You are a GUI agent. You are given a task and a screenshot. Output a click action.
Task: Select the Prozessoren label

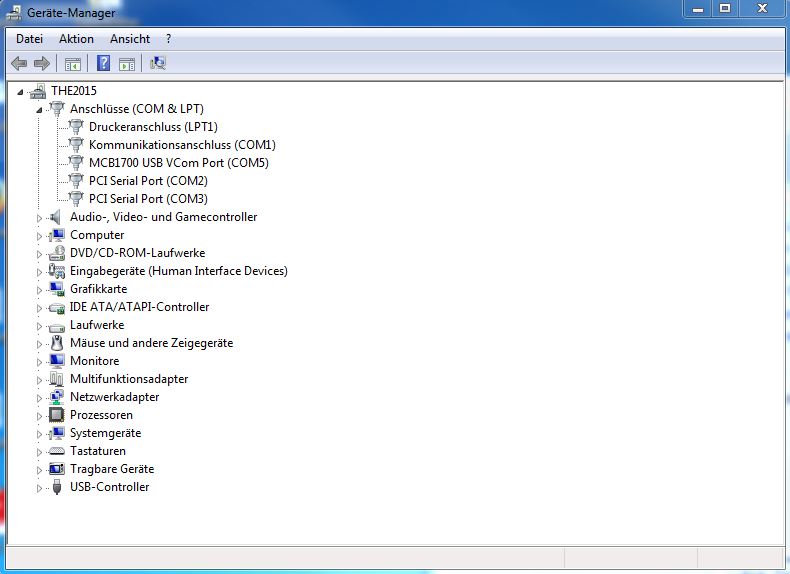[x=101, y=415]
